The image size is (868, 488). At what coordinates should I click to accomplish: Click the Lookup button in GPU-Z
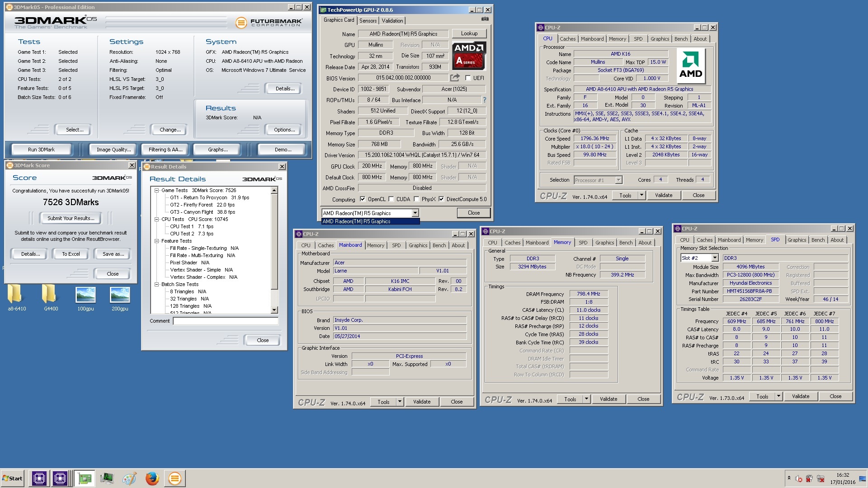click(x=469, y=33)
